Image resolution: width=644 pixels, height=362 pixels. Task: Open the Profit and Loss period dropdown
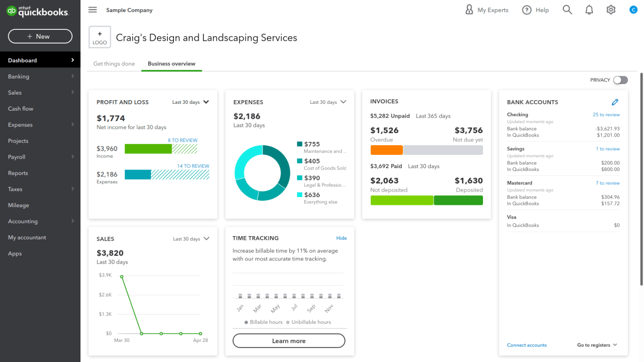(x=190, y=102)
